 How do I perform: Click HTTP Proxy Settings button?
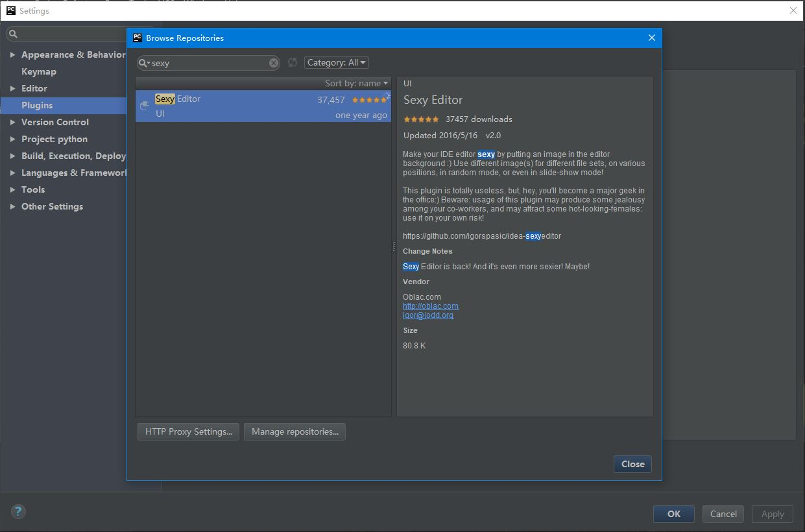point(189,431)
